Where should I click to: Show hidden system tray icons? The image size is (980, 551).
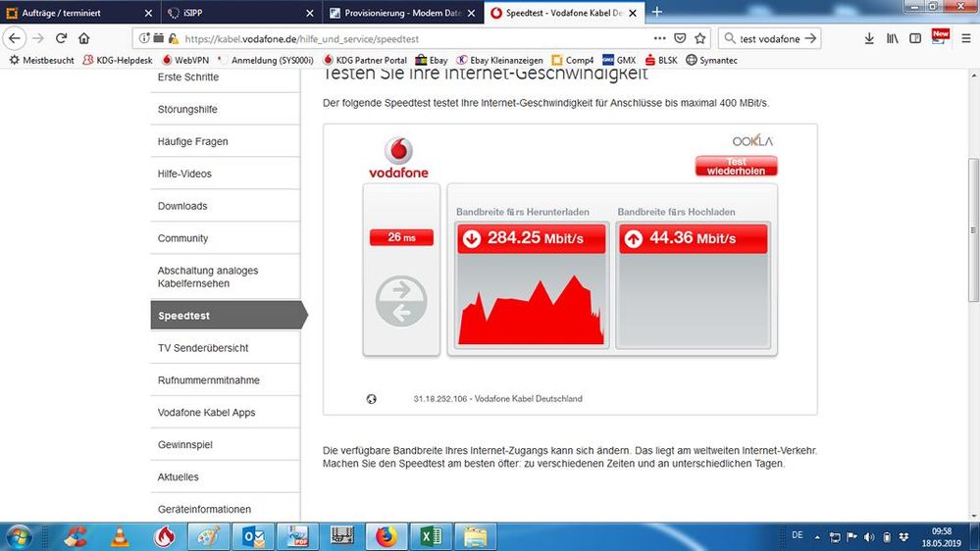tap(817, 536)
